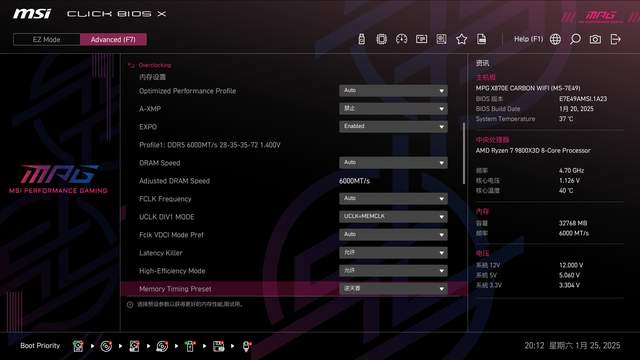
Task: Open language selection globe icon
Action: pos(555,39)
